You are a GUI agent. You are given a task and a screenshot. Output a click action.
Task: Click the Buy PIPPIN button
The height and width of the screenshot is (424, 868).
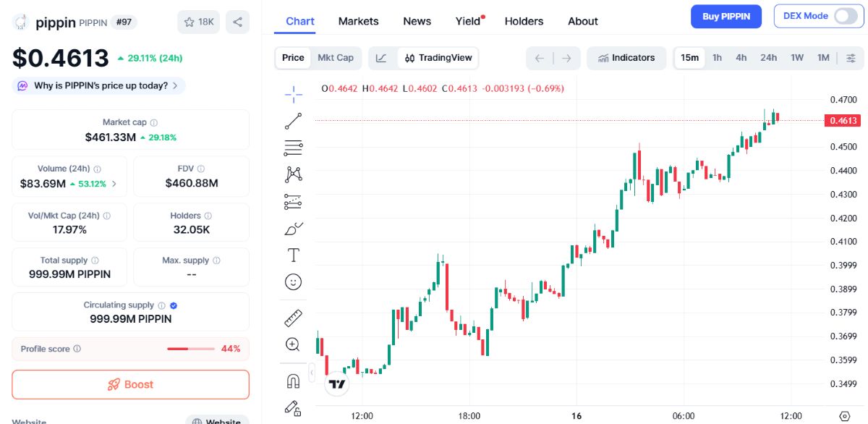[x=726, y=16]
